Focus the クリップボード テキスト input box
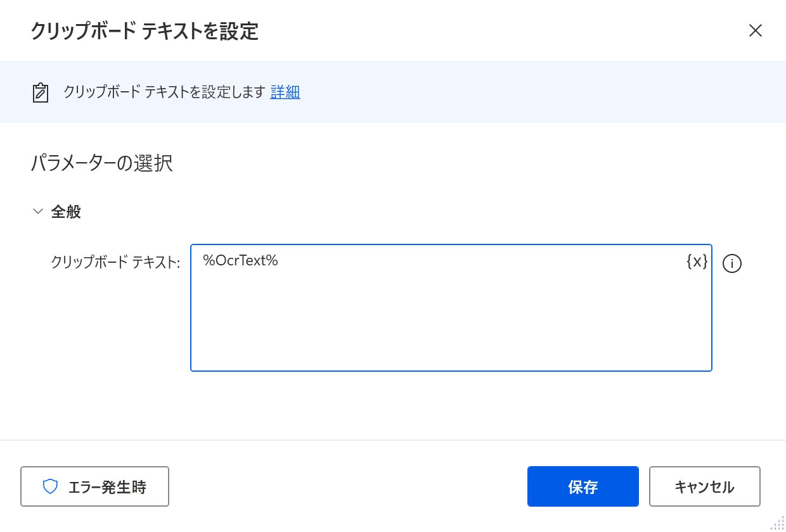Image resolution: width=786 pixels, height=532 pixels. pos(451,308)
